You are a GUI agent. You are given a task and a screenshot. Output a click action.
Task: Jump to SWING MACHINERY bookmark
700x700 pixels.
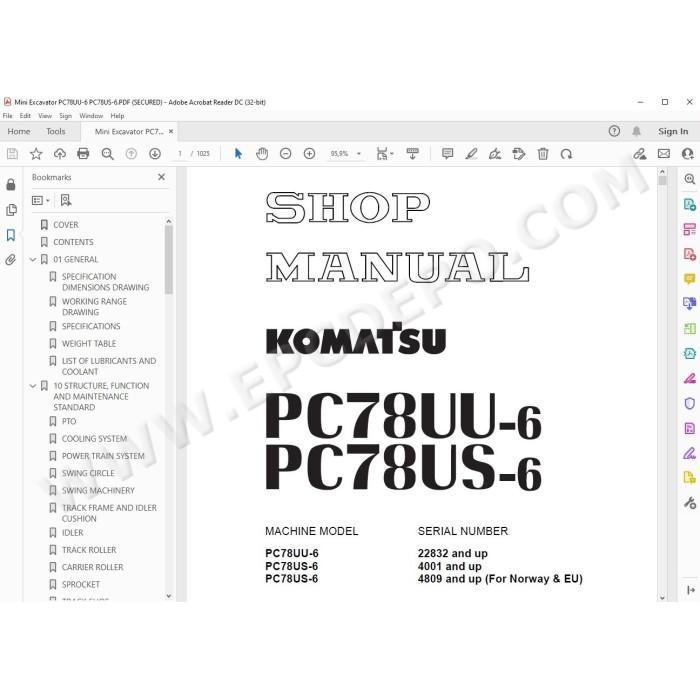coord(98,491)
